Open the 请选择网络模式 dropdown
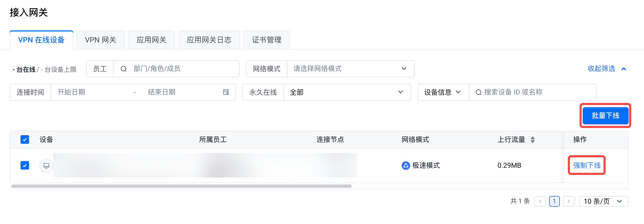The height and width of the screenshot is (224, 644). pyautogui.click(x=350, y=69)
